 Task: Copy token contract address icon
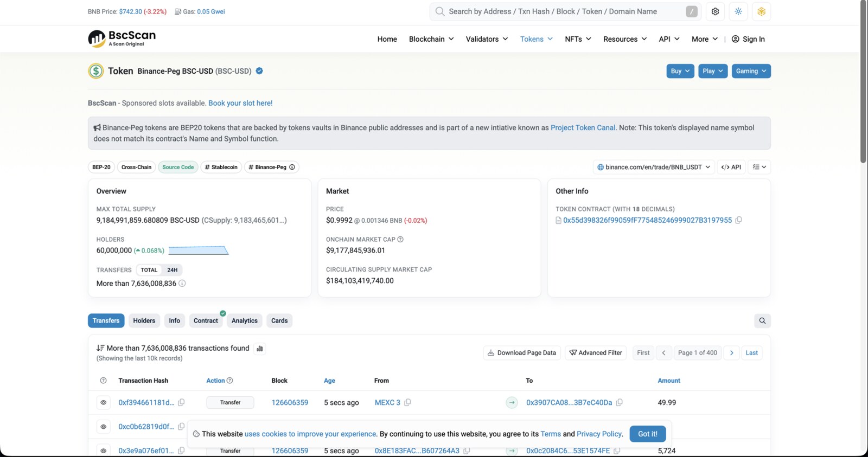click(738, 220)
